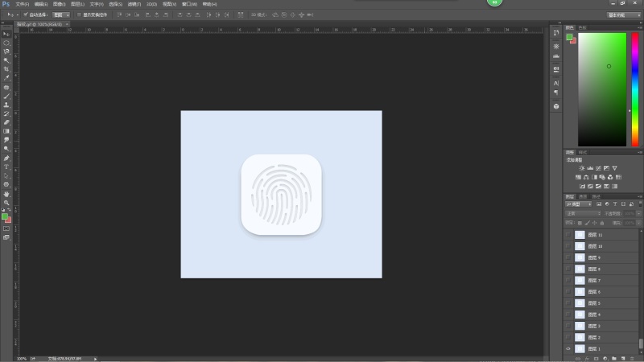
Task: Select the Pen tool
Action: (6, 158)
